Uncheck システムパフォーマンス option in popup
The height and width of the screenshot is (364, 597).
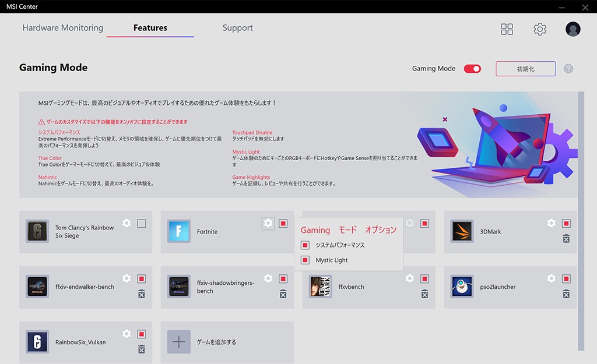(305, 245)
